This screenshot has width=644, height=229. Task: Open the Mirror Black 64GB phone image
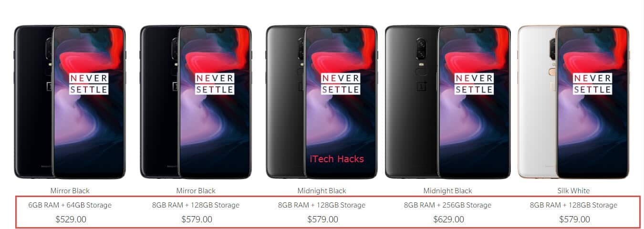click(x=70, y=102)
